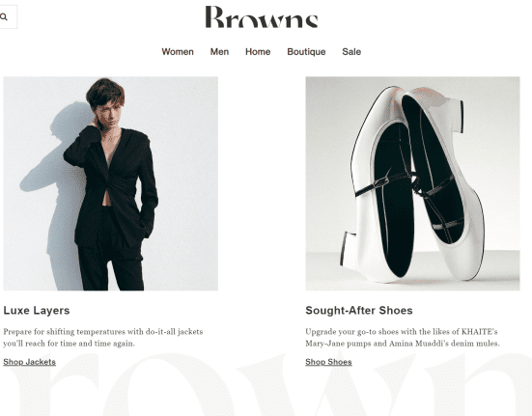
Task: Open the Sale section
Action: pos(351,52)
